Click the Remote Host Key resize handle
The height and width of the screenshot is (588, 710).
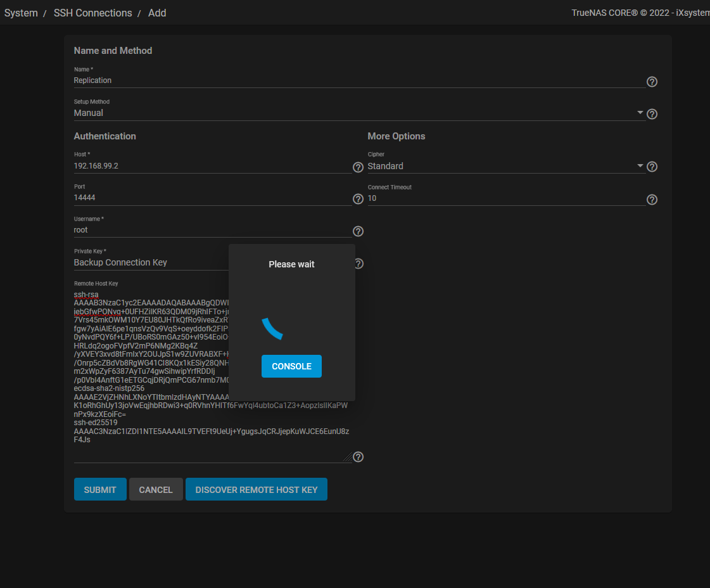[348, 457]
